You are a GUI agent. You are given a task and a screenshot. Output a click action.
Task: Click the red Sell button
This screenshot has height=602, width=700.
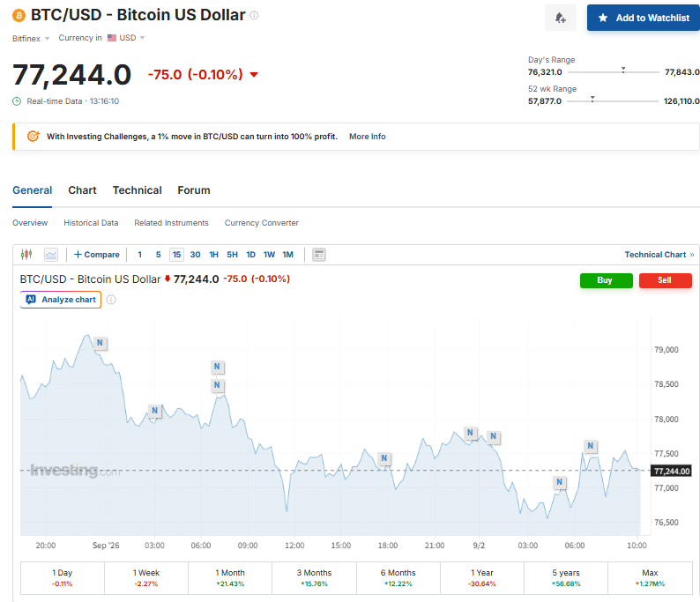tap(666, 280)
